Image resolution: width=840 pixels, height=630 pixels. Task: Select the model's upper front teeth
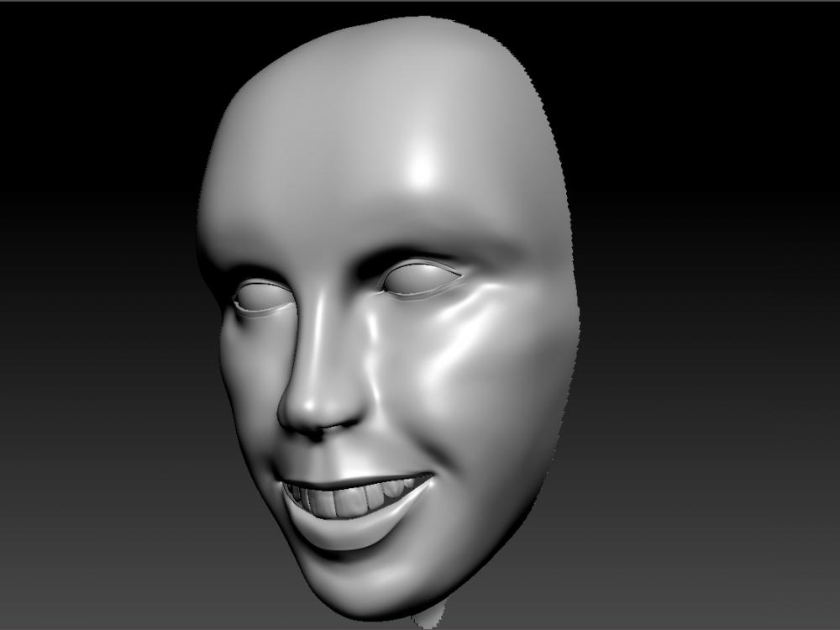[351, 499]
